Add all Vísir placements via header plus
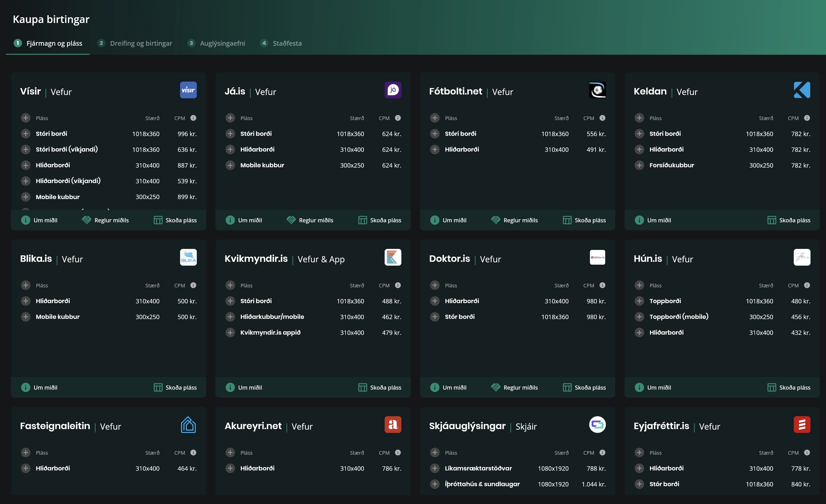Image resolution: width=826 pixels, height=504 pixels. [x=26, y=118]
